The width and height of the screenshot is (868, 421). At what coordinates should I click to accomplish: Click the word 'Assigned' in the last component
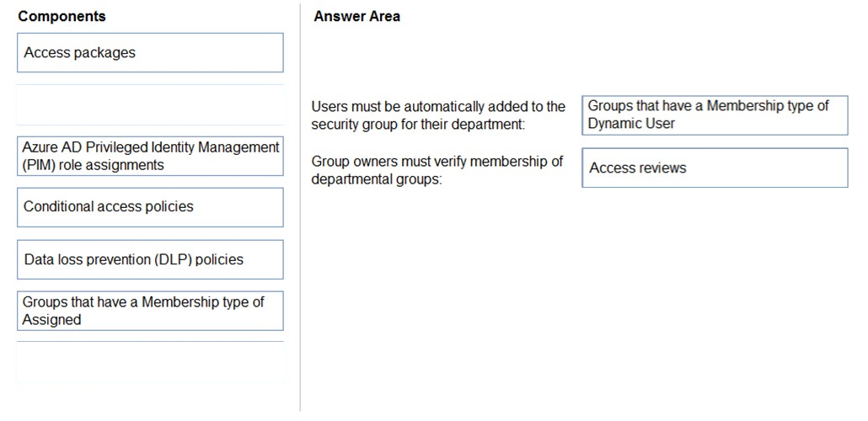click(x=51, y=320)
